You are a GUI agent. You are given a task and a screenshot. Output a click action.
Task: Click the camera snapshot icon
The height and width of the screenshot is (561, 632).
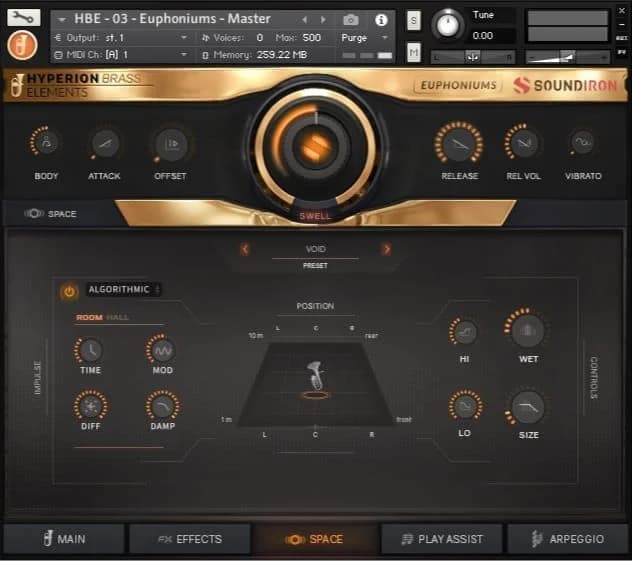351,19
